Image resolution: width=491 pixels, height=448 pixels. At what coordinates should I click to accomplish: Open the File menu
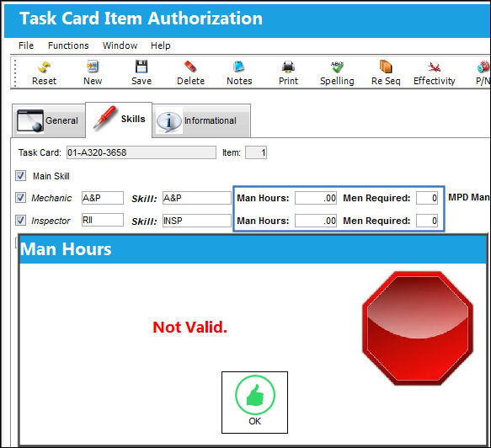(26, 45)
